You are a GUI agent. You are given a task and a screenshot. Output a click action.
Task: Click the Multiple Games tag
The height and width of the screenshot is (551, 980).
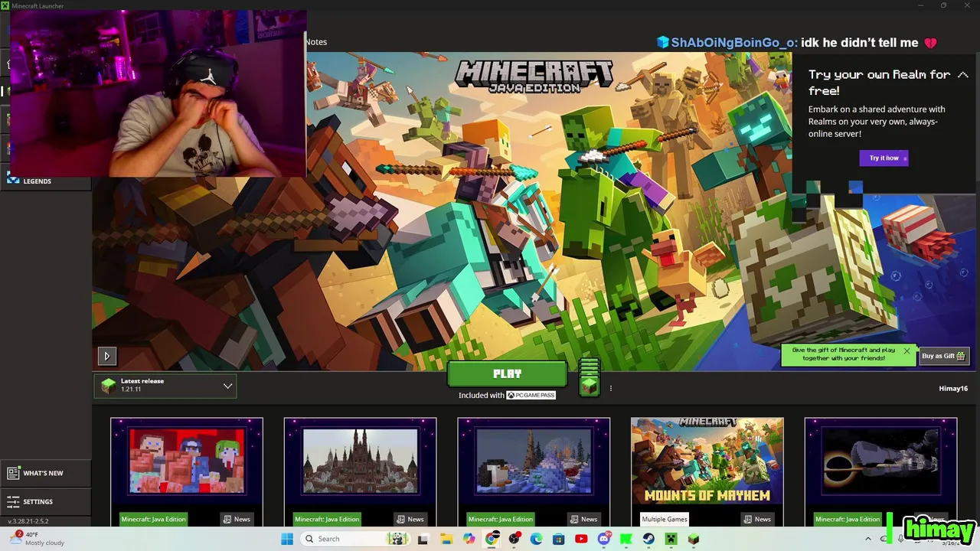(x=665, y=519)
